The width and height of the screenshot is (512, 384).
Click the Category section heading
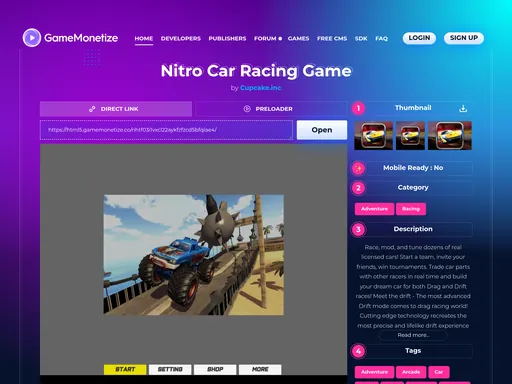413,187
